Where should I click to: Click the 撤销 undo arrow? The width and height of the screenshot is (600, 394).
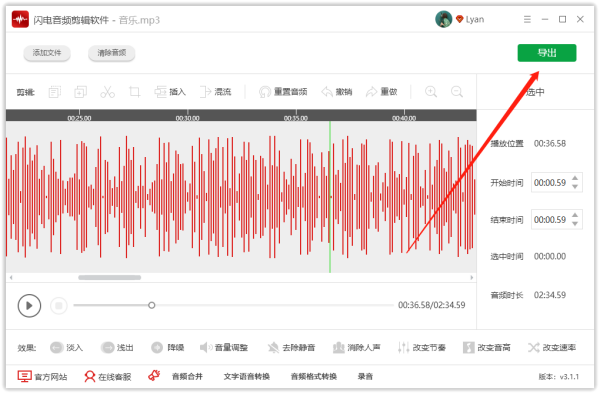pyautogui.click(x=327, y=92)
